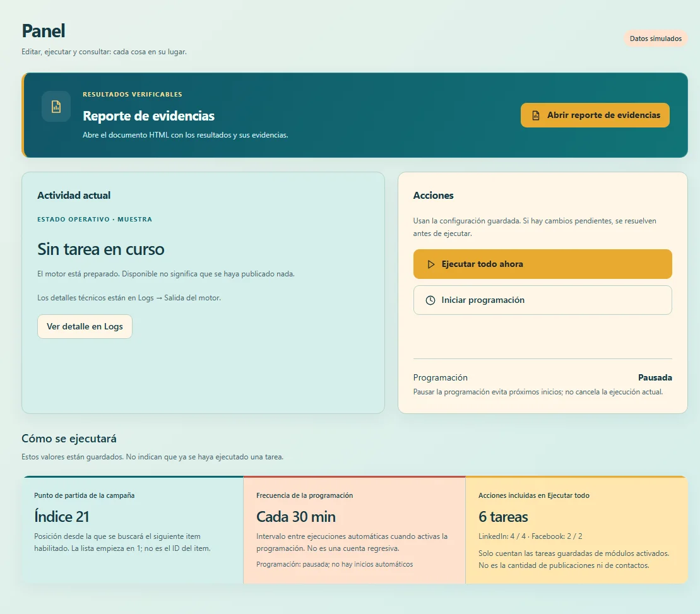Click the Actividad actual heading
The image size is (700, 614).
(x=74, y=196)
